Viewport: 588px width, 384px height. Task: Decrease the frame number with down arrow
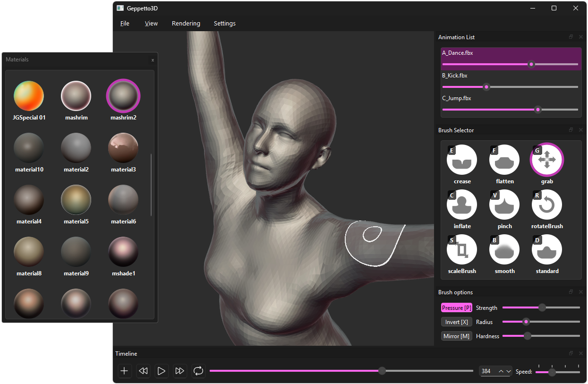point(509,371)
